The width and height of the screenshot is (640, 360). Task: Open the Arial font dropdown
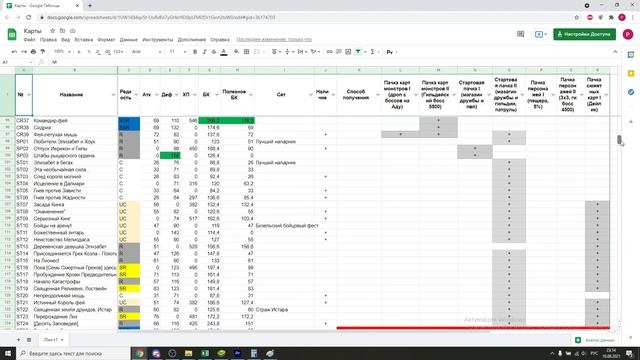point(146,52)
